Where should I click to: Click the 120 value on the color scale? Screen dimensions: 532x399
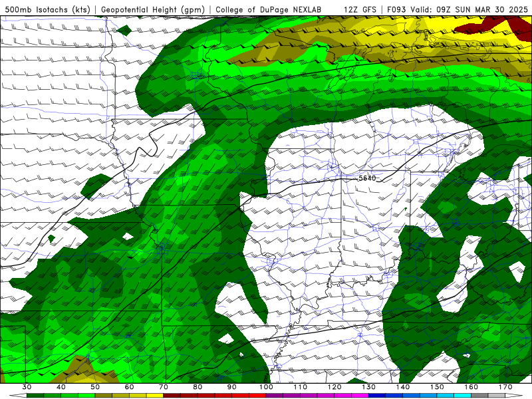(334, 387)
